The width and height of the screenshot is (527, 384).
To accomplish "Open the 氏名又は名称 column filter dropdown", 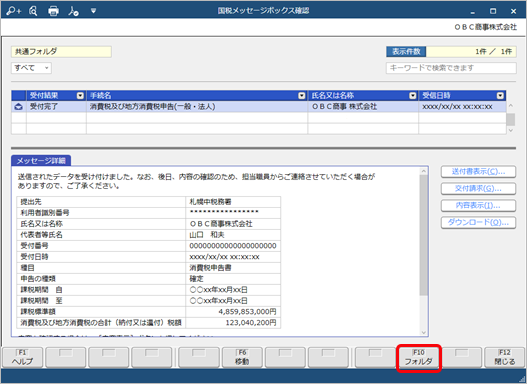I will click(x=413, y=96).
